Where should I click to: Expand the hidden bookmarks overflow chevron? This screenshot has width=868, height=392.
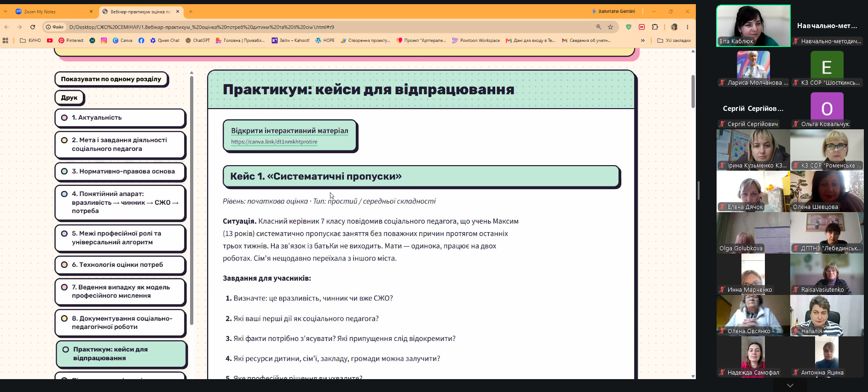point(643,40)
